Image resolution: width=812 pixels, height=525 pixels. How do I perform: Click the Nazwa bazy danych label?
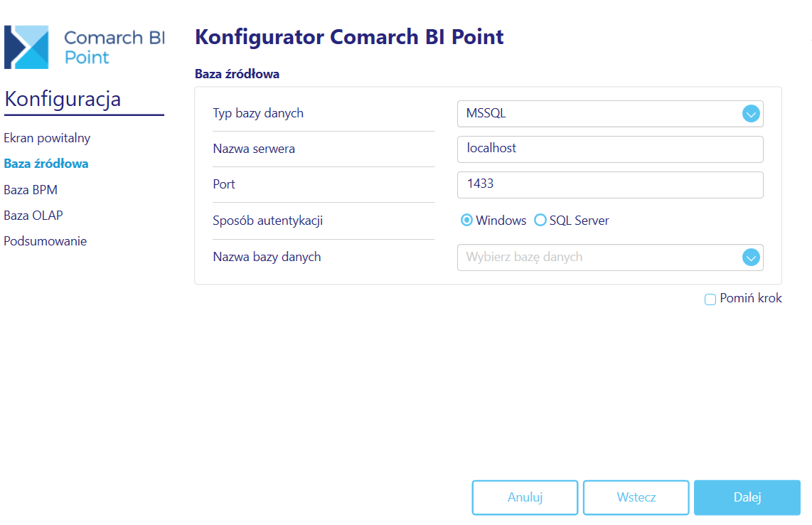click(267, 257)
